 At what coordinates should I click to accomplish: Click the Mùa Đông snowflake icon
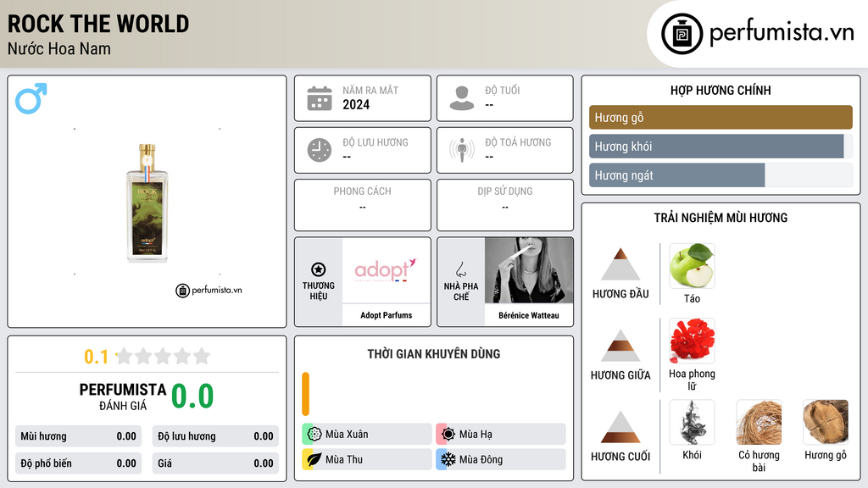click(x=448, y=459)
